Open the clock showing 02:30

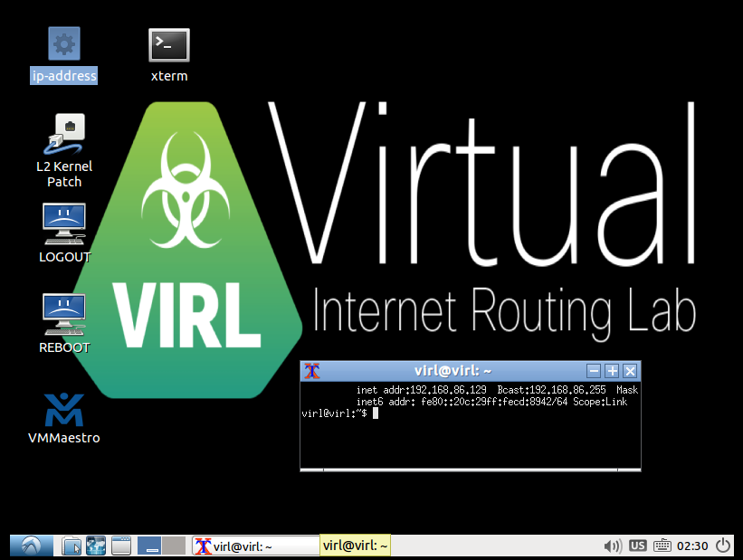692,546
